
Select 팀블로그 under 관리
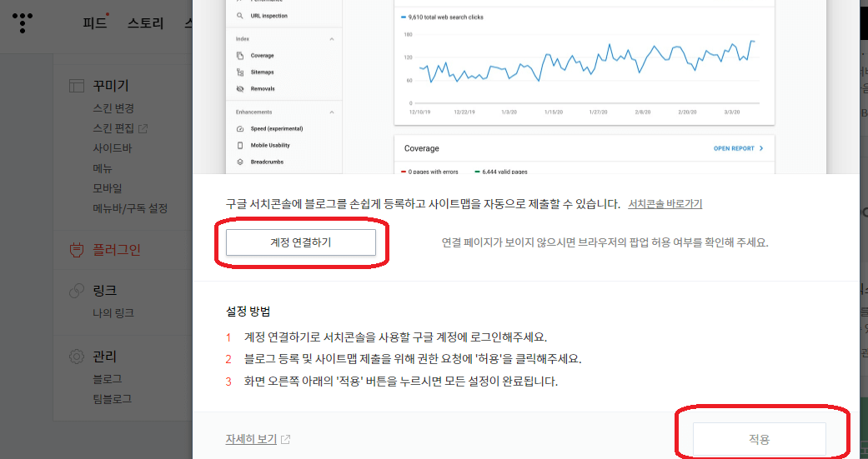[113, 399]
